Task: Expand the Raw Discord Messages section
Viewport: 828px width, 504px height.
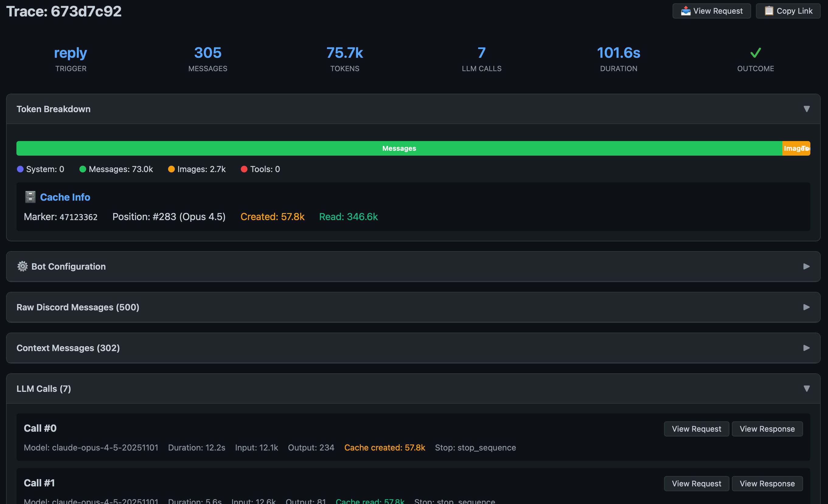Action: 806,307
